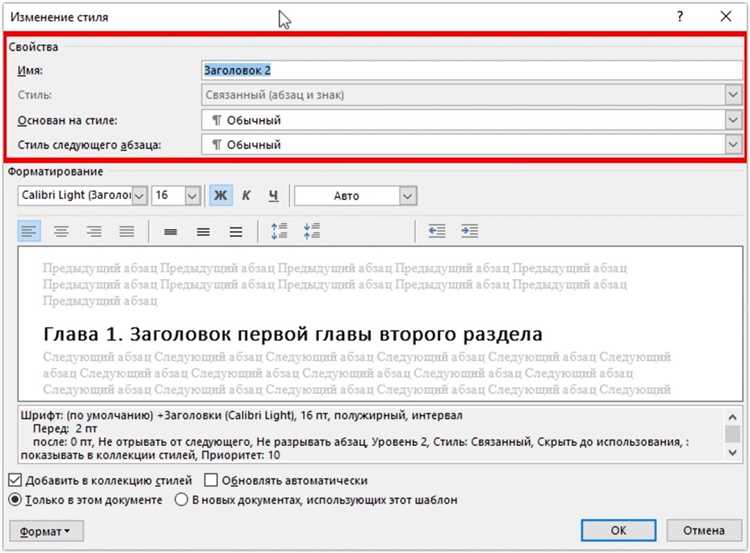This screenshot has height=553, width=750.
Task: Increase paragraph spacing
Action: 279,232
